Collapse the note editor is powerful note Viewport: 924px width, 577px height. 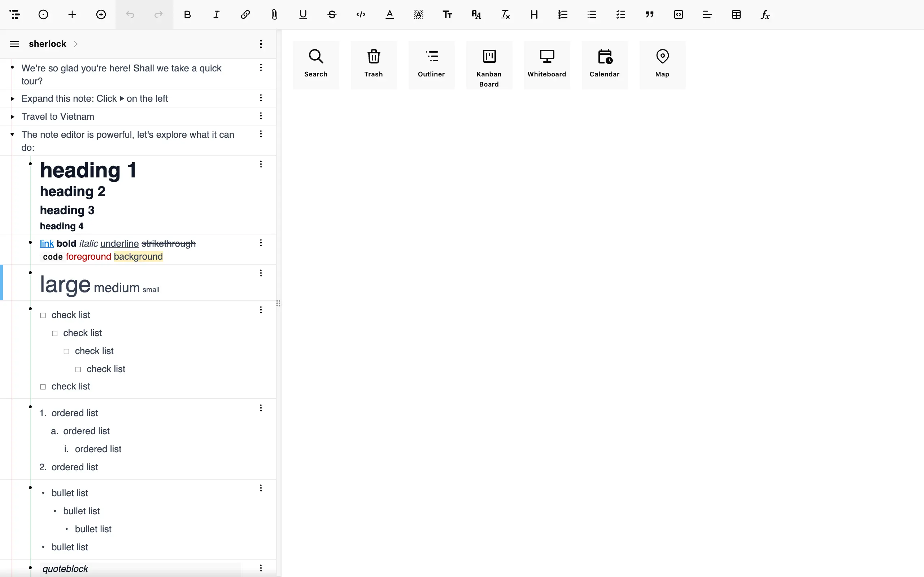pos(12,134)
